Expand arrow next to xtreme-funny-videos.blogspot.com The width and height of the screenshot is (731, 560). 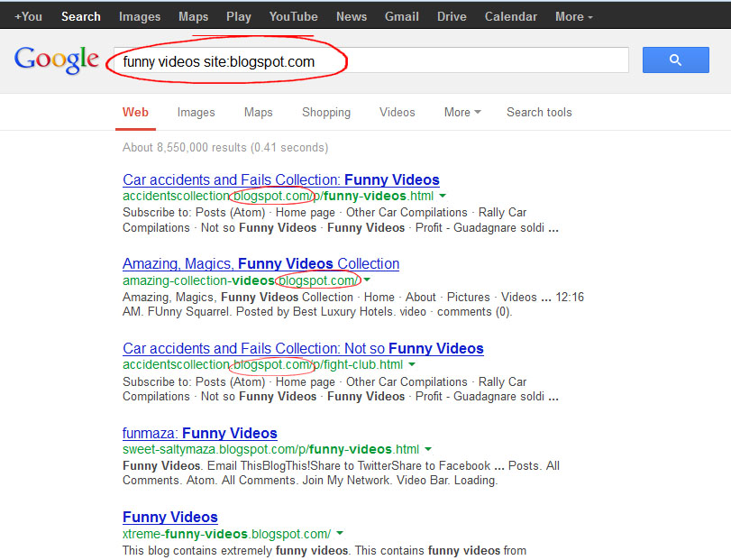pos(340,533)
